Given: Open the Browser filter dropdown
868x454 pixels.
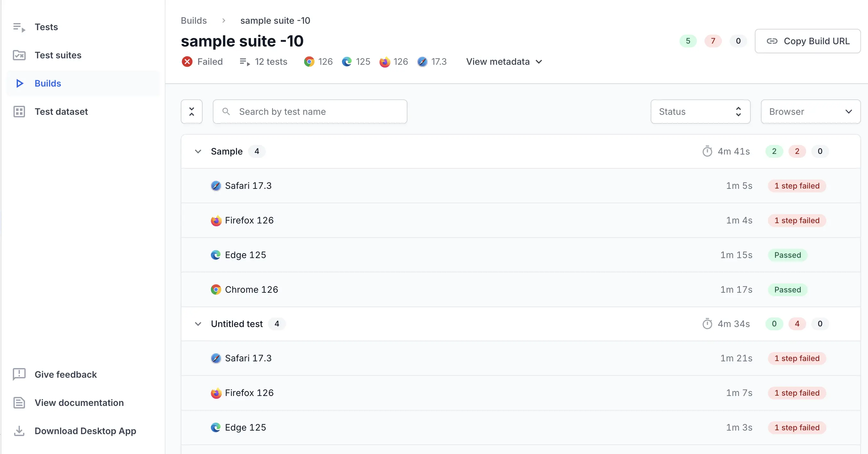Looking at the screenshot, I should [x=810, y=112].
